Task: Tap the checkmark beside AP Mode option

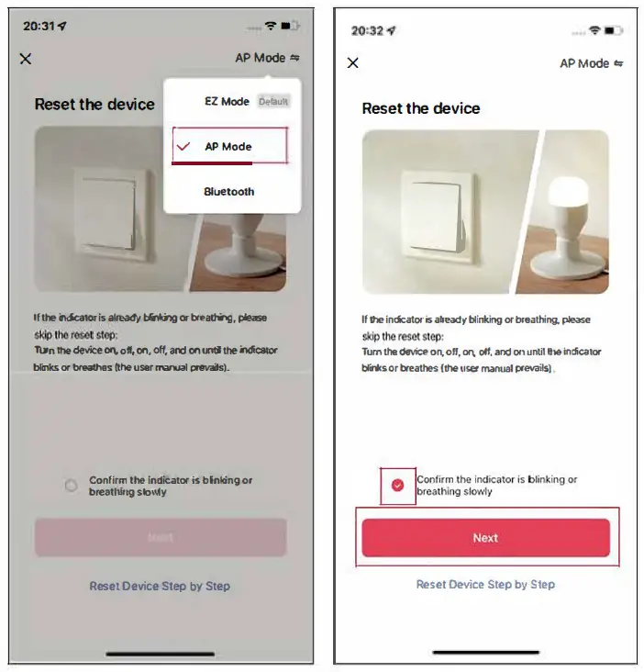Action: (183, 147)
